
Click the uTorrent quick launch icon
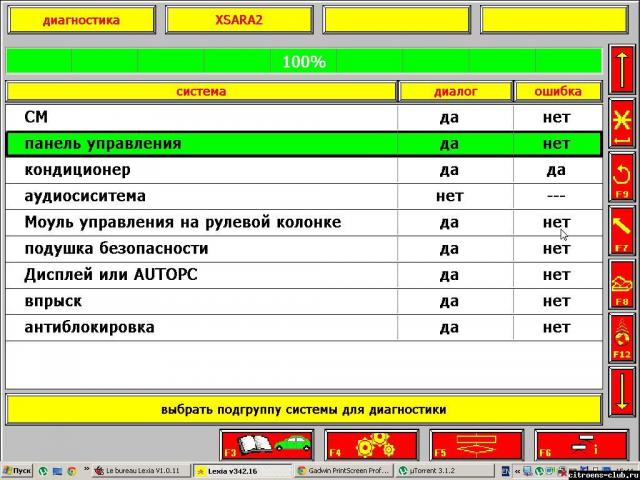tap(43, 471)
